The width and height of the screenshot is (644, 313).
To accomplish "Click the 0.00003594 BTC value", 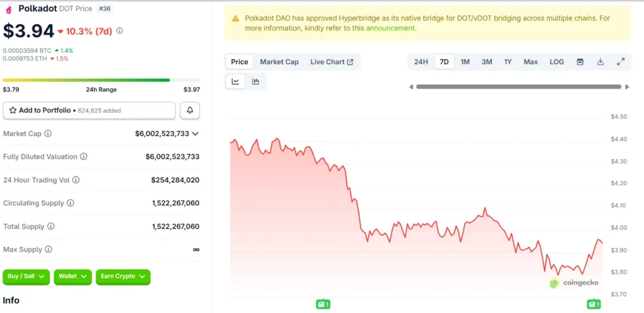I will point(27,50).
